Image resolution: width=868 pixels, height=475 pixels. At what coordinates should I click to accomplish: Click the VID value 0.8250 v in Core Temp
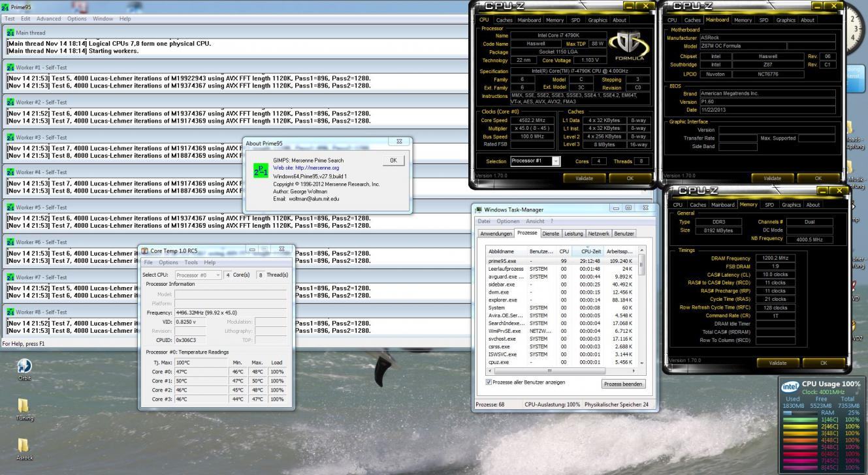click(190, 322)
